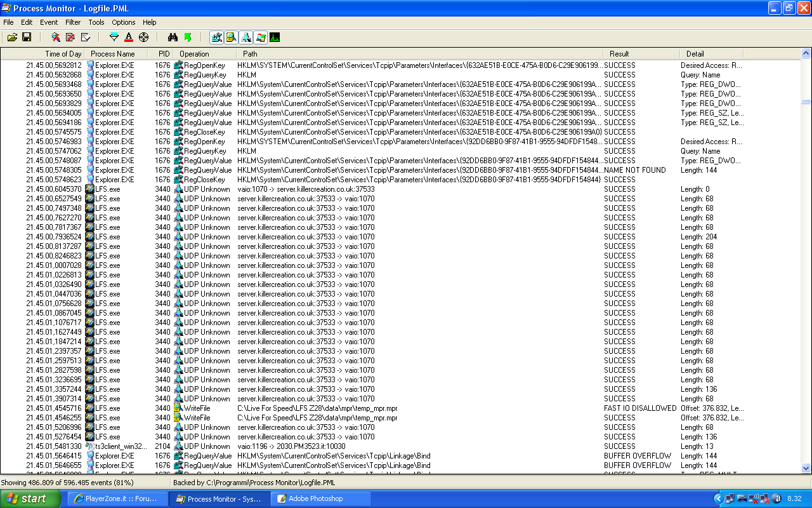Open the Event menu

(49, 22)
